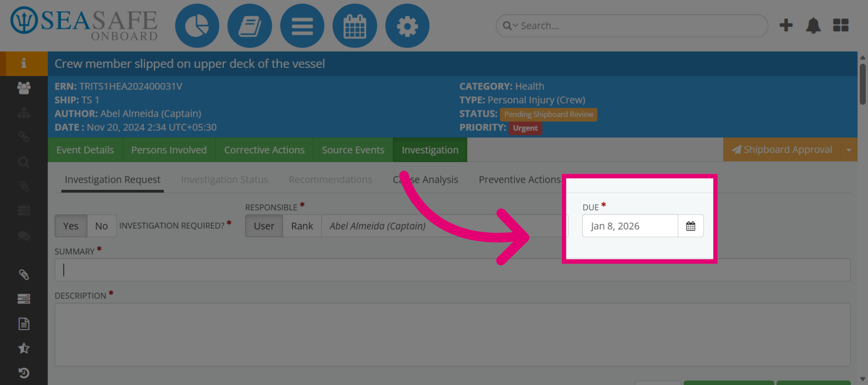Click the plus icon to add new
The height and width of the screenshot is (385, 868).
click(x=786, y=25)
